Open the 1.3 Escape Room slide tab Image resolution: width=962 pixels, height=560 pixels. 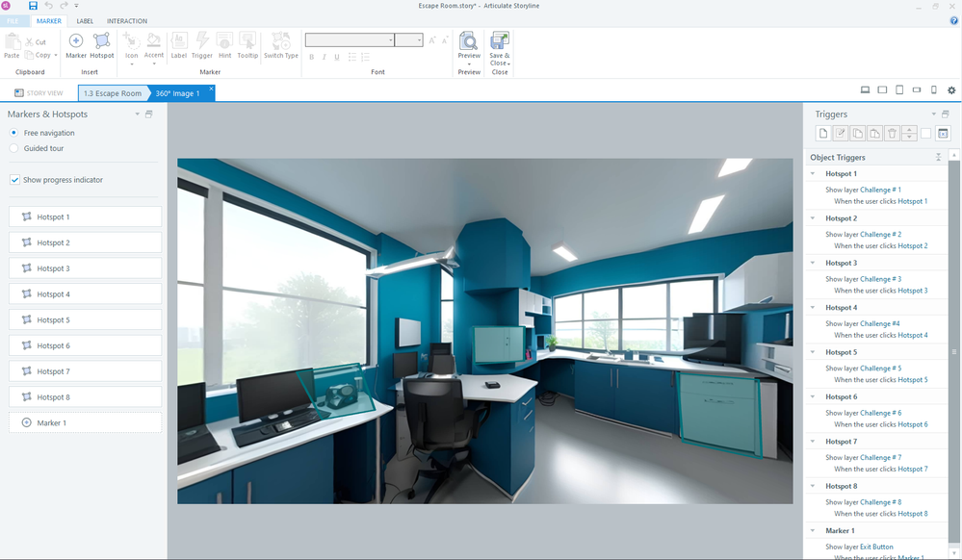113,93
